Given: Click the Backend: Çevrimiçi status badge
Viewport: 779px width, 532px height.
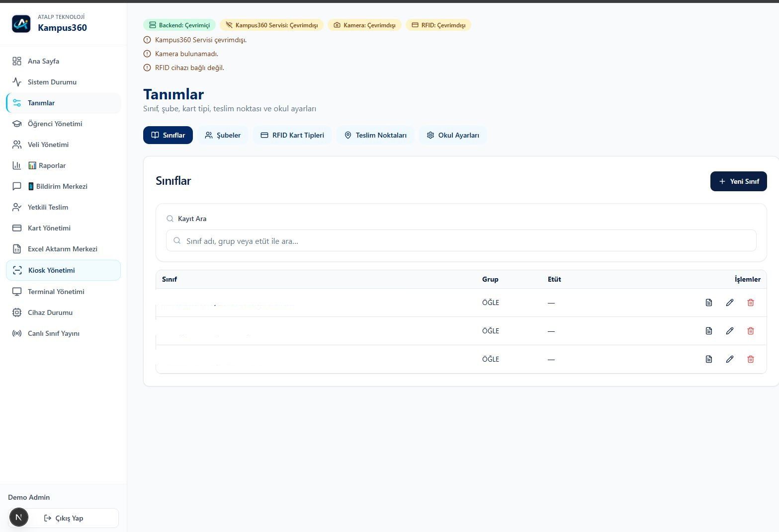Looking at the screenshot, I should click(179, 25).
